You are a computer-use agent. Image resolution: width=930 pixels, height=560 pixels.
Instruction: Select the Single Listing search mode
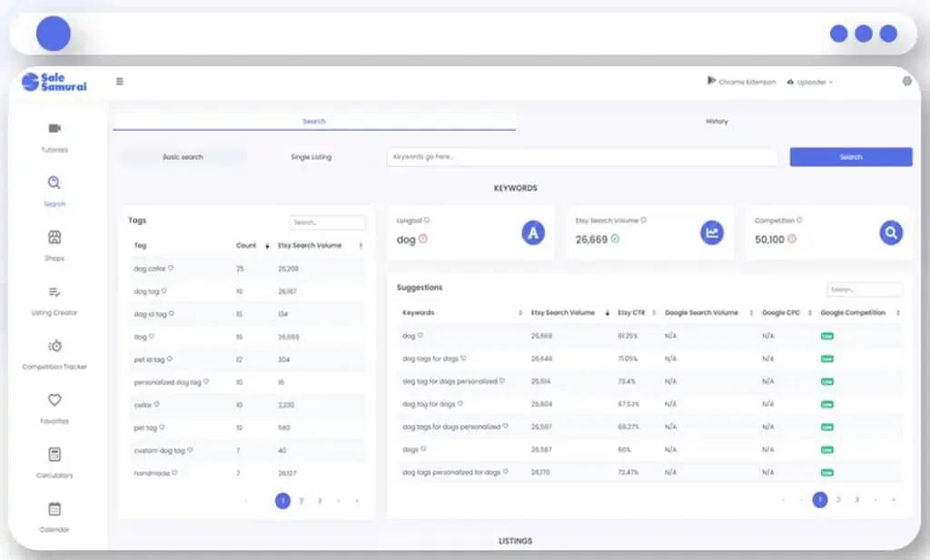(311, 157)
